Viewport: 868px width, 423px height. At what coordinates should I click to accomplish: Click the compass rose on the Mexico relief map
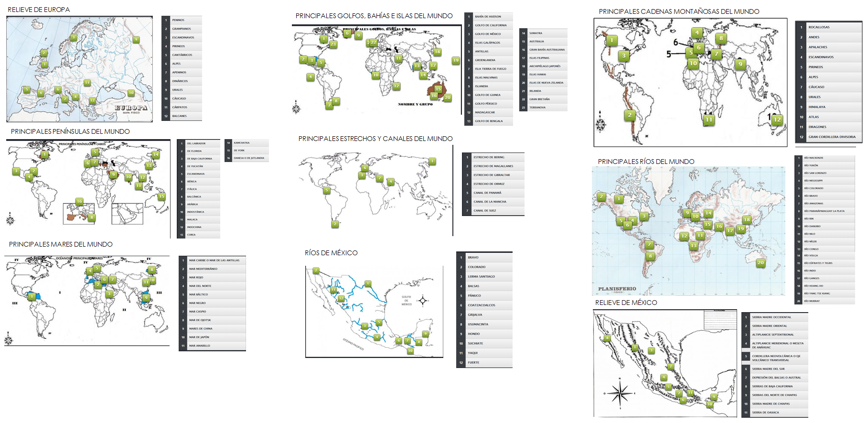(620, 393)
